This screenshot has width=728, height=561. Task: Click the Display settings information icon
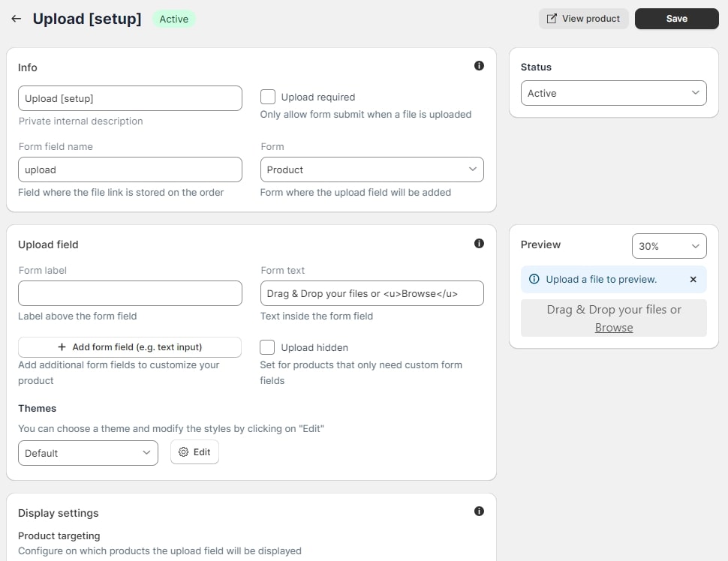tap(479, 511)
